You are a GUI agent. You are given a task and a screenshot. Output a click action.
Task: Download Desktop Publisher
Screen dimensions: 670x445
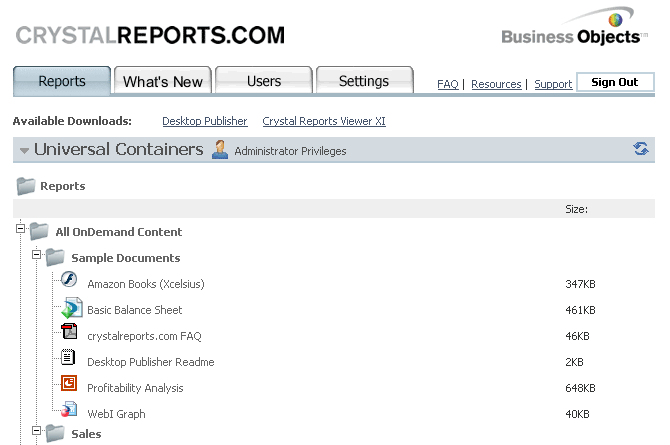[x=205, y=121]
